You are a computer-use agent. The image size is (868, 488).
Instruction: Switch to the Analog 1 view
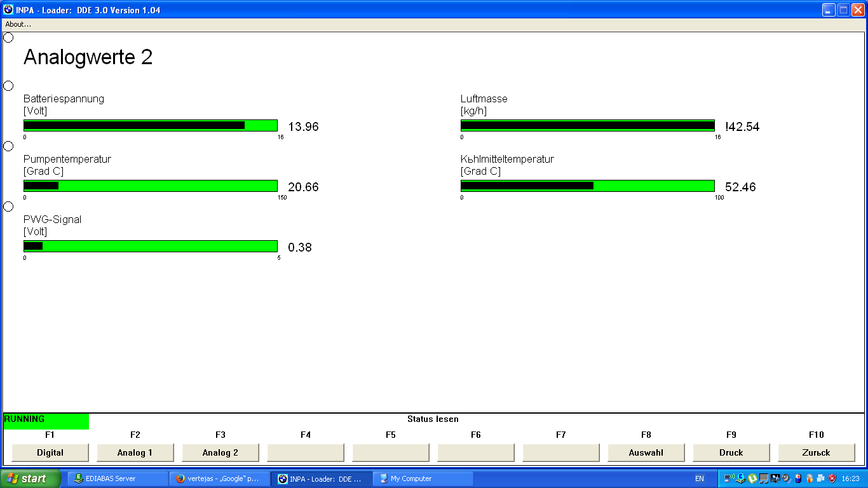[135, 452]
